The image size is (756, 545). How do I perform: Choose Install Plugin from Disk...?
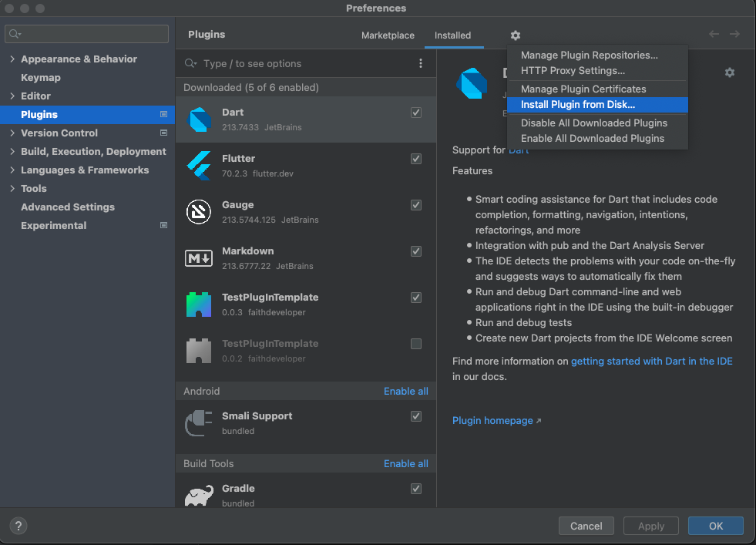pyautogui.click(x=597, y=104)
